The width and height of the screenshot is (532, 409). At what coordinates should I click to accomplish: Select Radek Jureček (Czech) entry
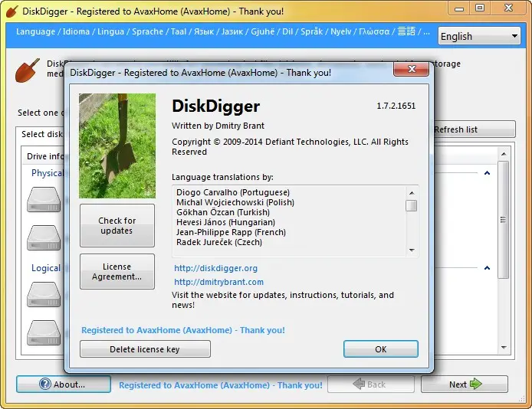click(x=219, y=242)
